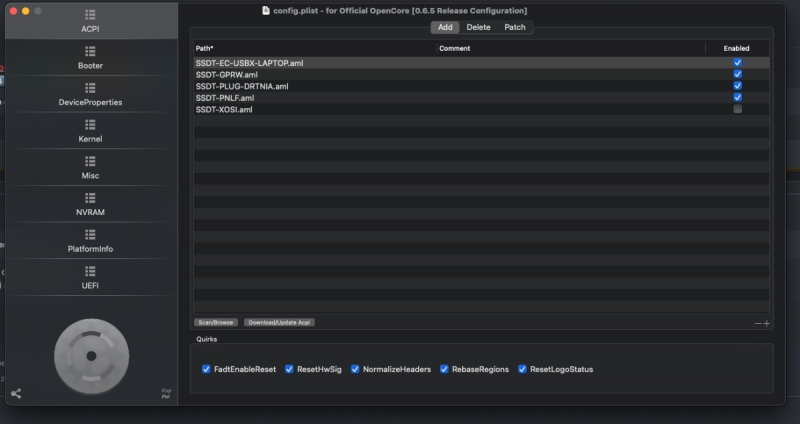Click the plus icon to add entry
800x424 pixels.
coord(766,323)
